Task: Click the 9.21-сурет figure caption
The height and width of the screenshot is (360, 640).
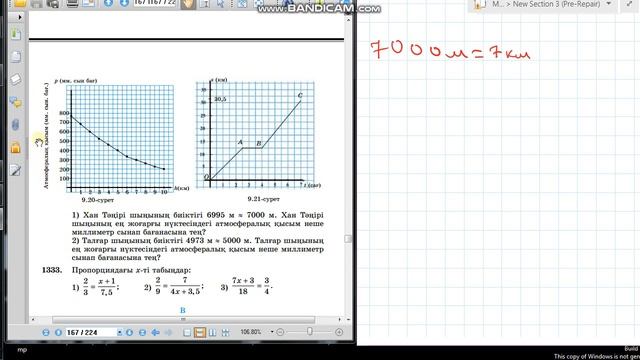Action: 263,199
